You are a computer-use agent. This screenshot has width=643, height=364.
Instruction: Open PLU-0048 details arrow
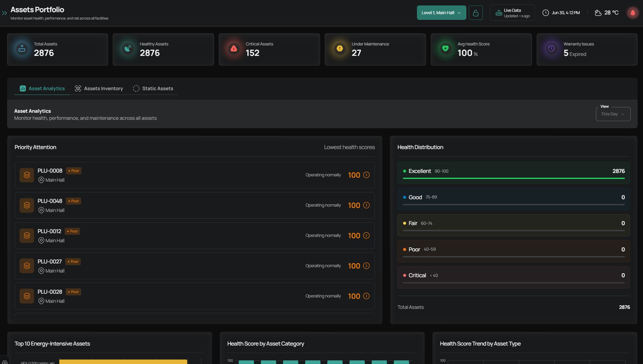[367, 205]
